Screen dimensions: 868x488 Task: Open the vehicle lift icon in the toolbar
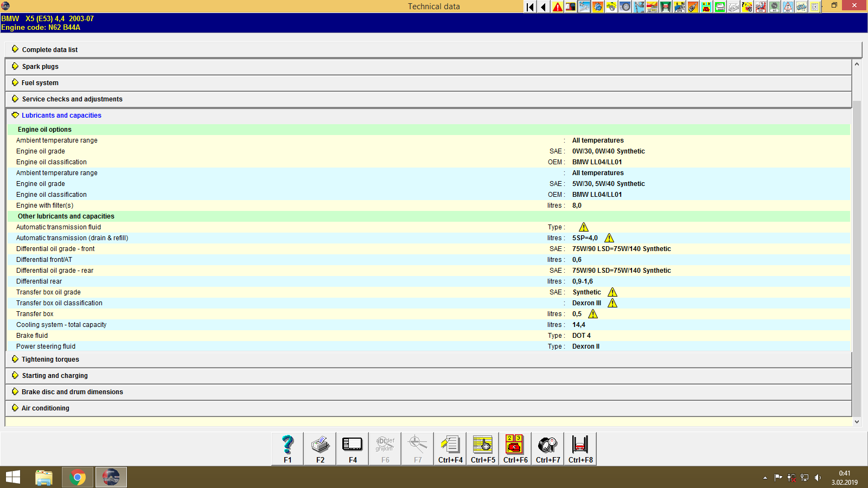(665, 7)
